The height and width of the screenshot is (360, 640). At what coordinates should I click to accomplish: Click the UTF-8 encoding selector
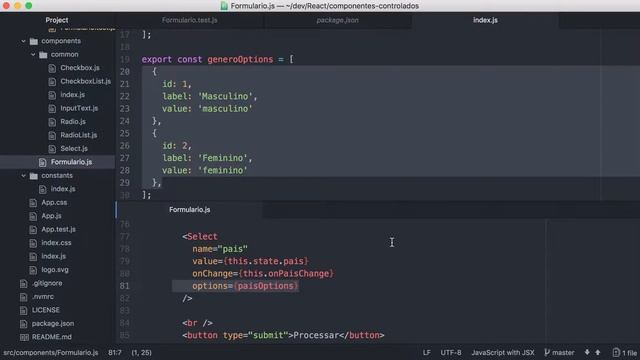coord(451,353)
